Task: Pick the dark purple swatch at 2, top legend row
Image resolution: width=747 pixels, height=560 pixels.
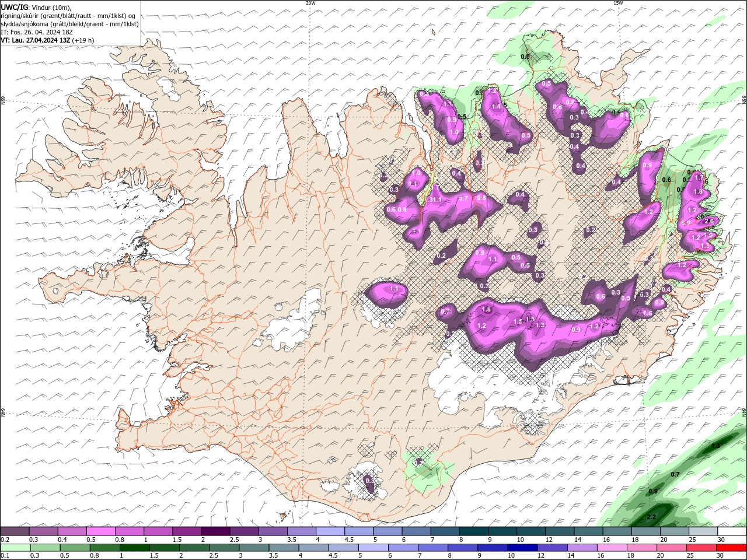Action: (x=215, y=531)
